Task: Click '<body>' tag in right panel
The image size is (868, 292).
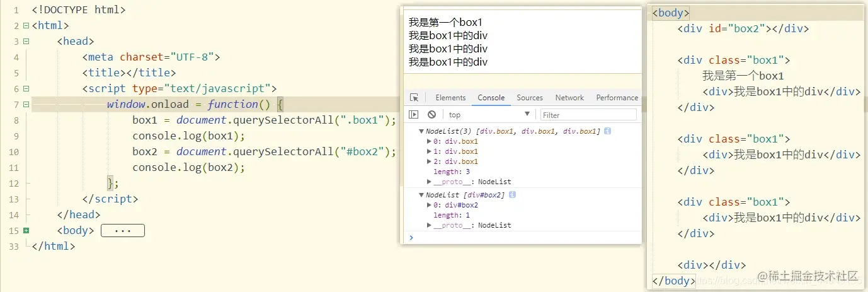Action: [x=671, y=13]
